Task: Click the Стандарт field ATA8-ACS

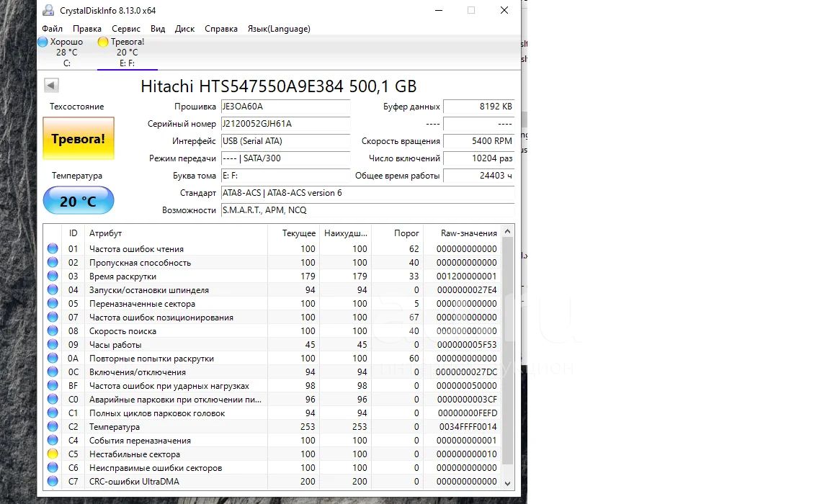Action: click(x=367, y=193)
